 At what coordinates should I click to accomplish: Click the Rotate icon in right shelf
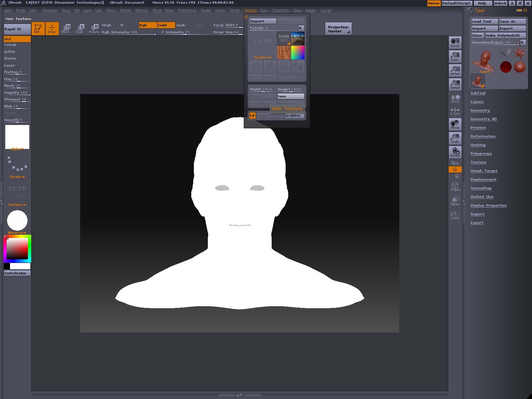coord(455,152)
